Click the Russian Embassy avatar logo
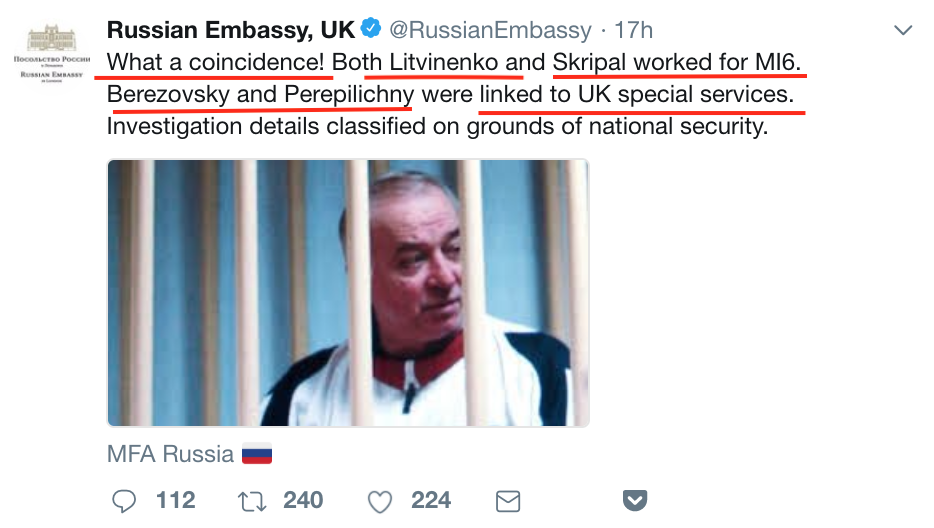Screen dimensions: 934x528 [59, 54]
